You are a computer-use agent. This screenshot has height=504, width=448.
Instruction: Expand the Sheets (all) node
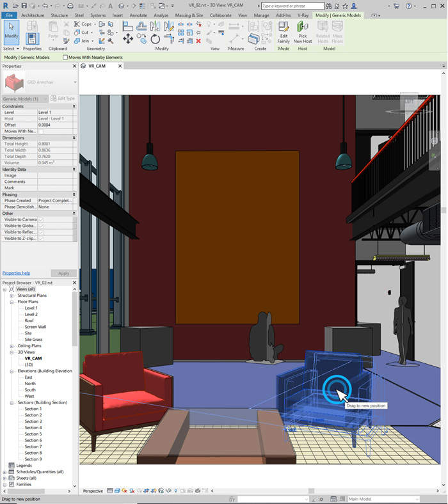5,478
